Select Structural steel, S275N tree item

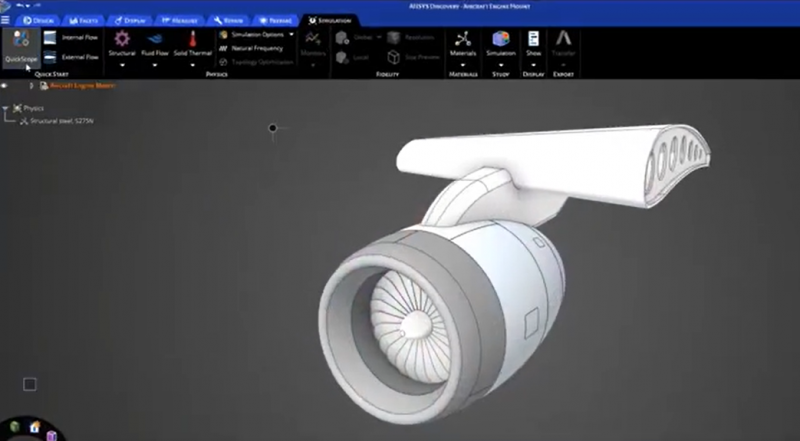[61, 121]
